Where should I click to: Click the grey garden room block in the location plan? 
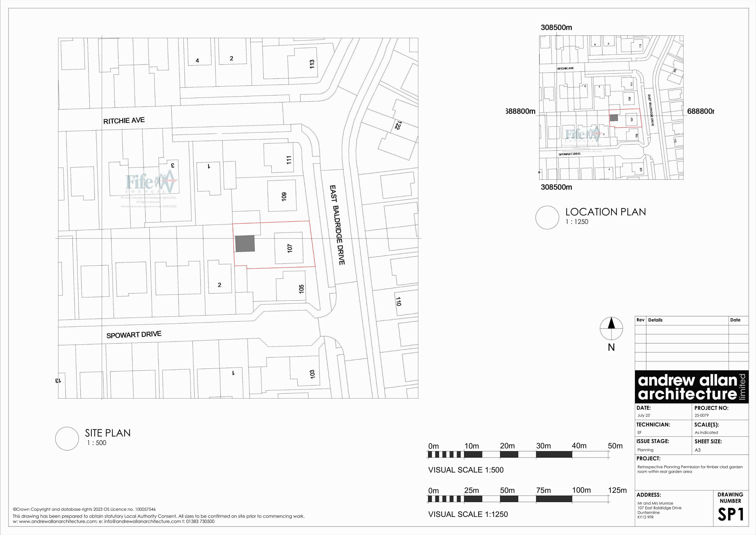pos(614,118)
